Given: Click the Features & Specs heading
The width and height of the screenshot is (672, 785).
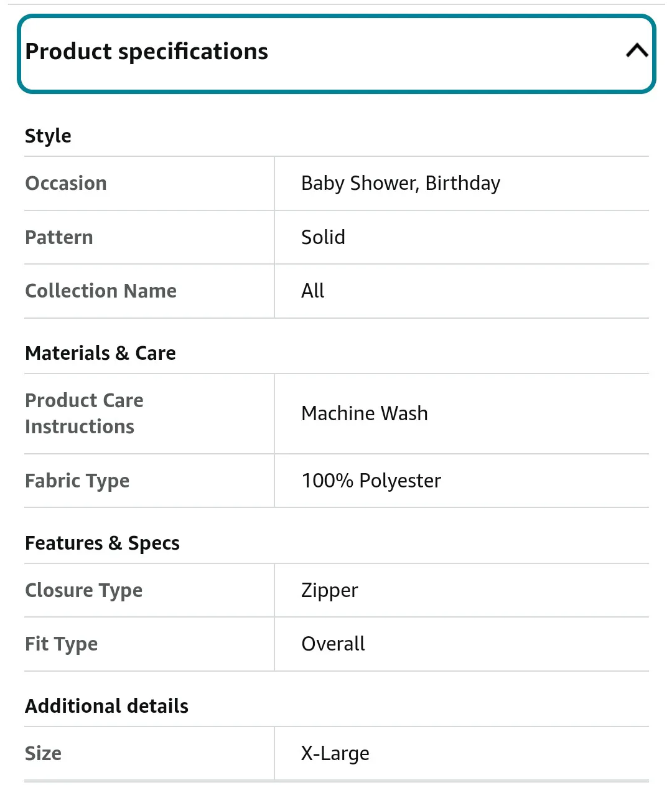Looking at the screenshot, I should 102,543.
